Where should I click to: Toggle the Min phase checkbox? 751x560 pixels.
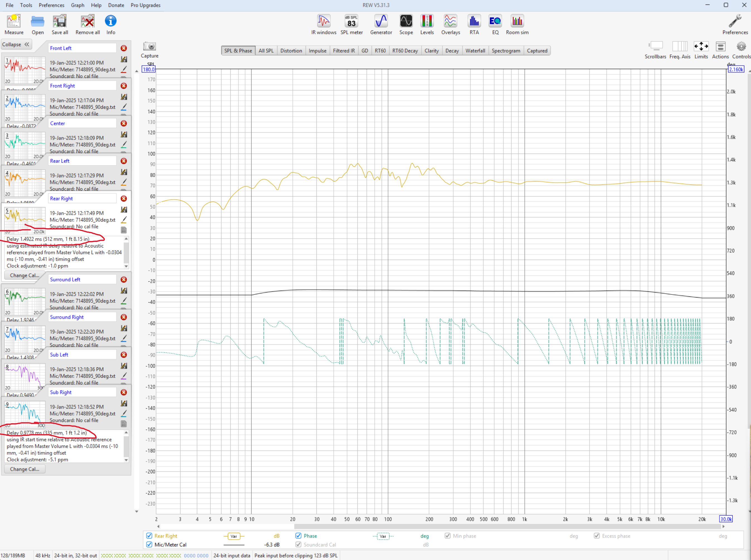447,536
